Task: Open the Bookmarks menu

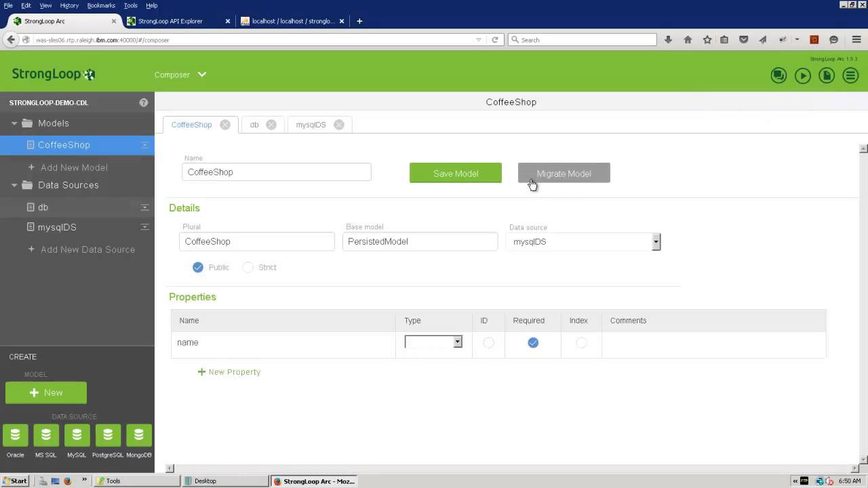Action: pyautogui.click(x=101, y=5)
